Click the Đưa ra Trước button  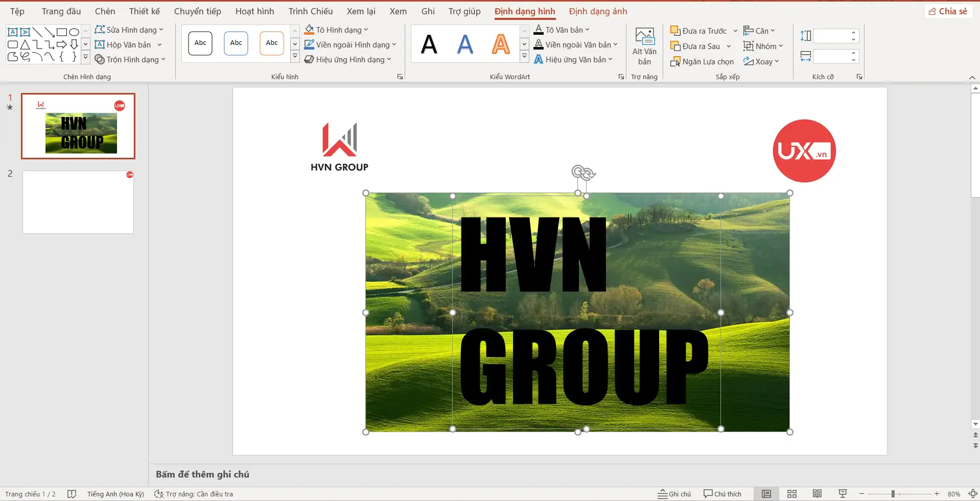tap(698, 31)
